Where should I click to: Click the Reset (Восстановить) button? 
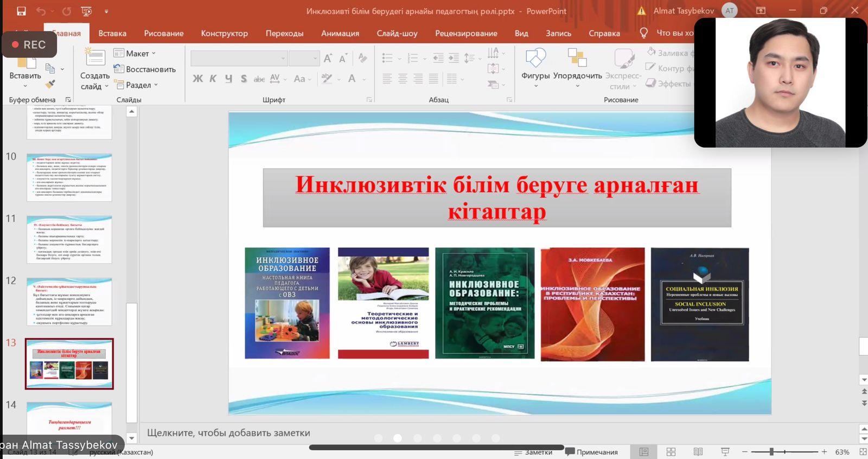coord(145,69)
